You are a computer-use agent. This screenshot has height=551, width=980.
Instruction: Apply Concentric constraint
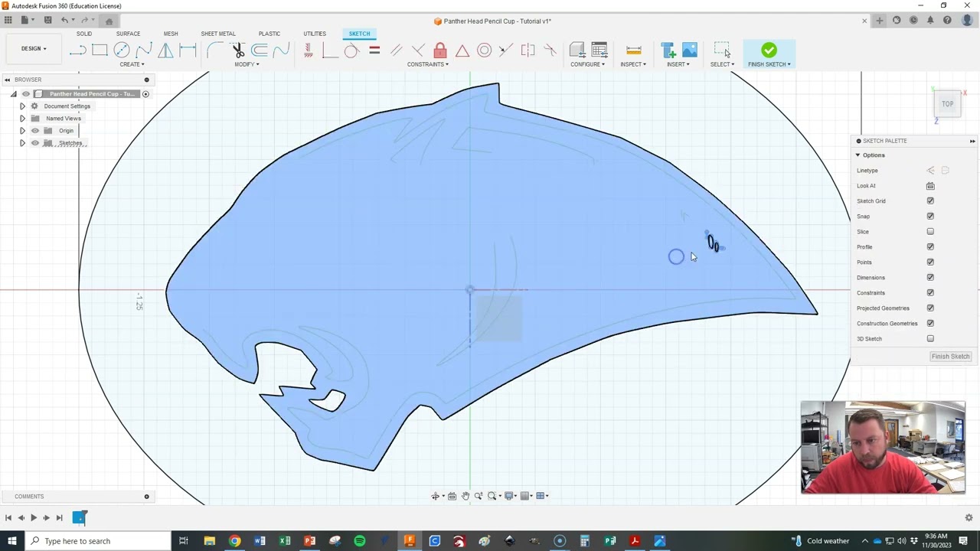(x=485, y=51)
